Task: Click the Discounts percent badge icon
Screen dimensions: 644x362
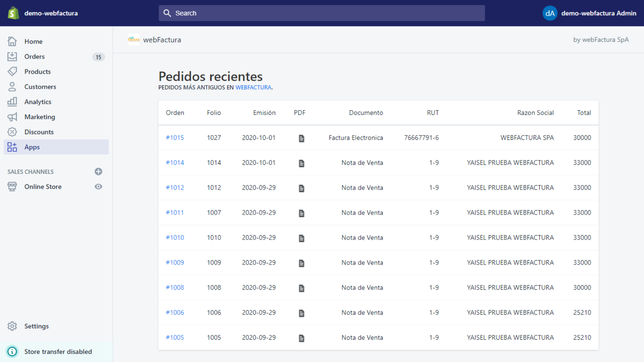Action: pos(12,132)
